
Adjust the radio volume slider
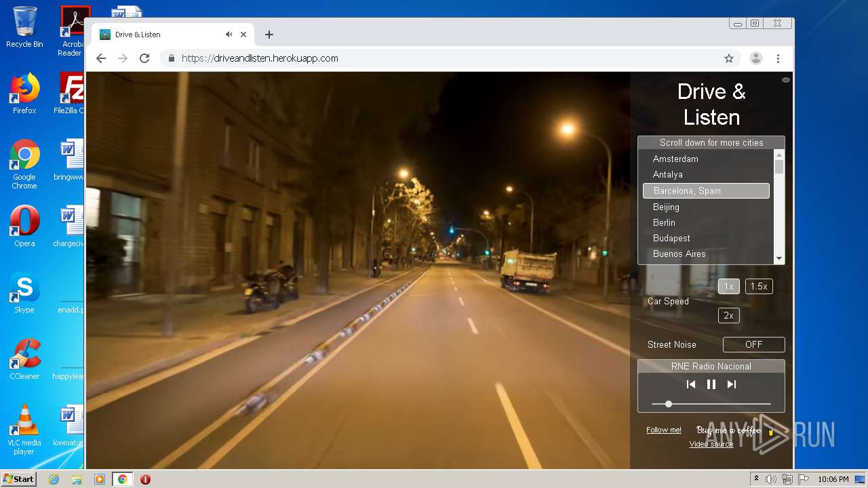pos(711,404)
